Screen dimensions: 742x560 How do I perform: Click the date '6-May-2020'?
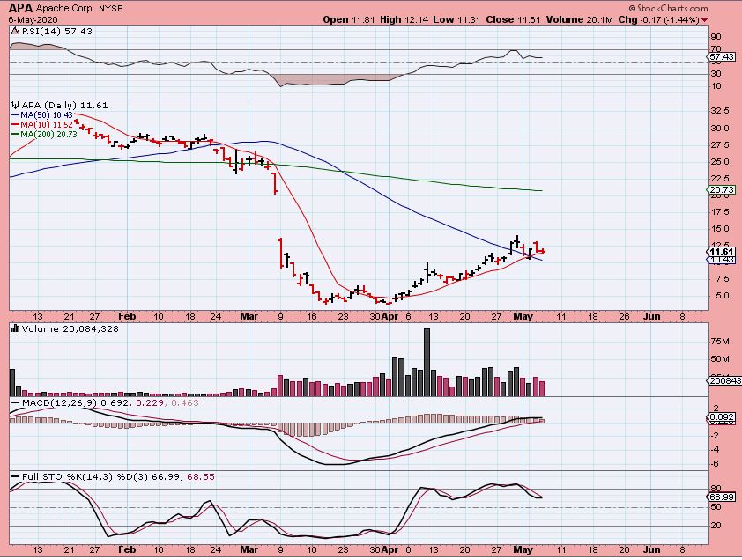(x=33, y=20)
